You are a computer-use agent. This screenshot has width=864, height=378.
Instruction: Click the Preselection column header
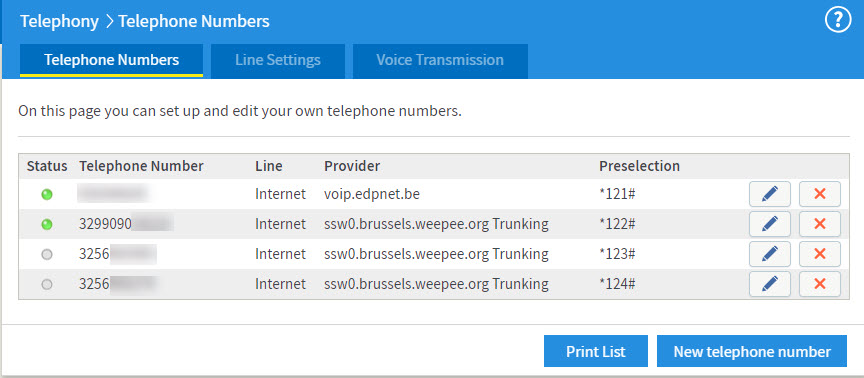pyautogui.click(x=639, y=166)
